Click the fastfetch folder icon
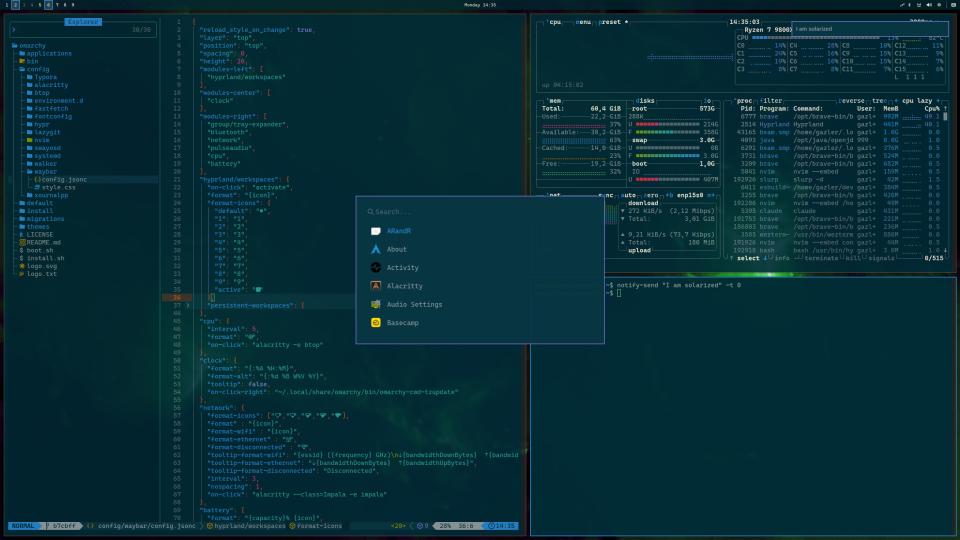The height and width of the screenshot is (540, 960). (x=29, y=108)
